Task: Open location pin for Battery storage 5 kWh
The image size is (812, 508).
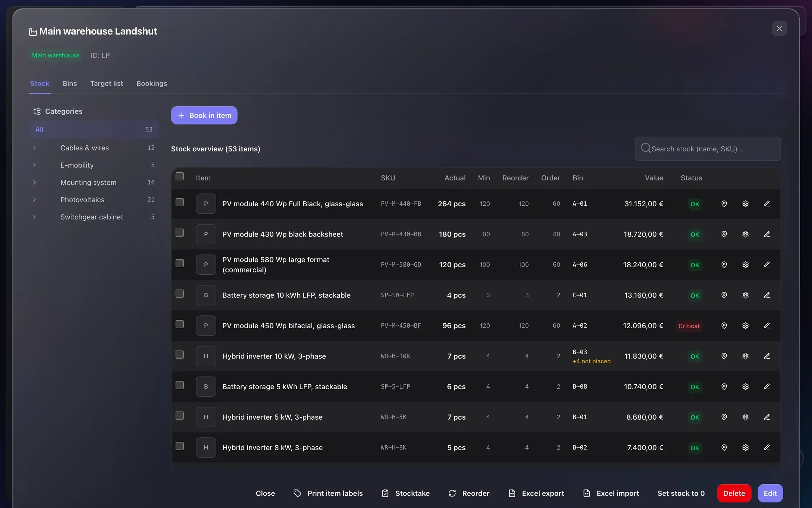Action: click(724, 386)
